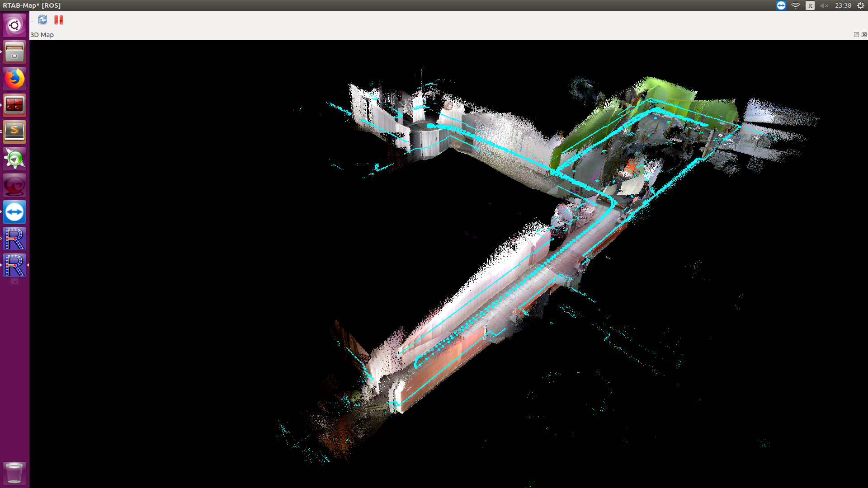Viewport: 868px width, 488px height.
Task: Float the 3D Map dock panel
Action: (856, 35)
